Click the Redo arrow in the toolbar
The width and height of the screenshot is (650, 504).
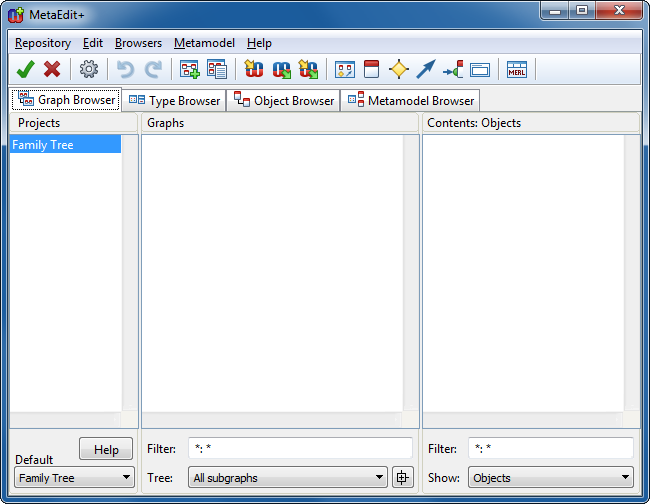pyautogui.click(x=153, y=69)
